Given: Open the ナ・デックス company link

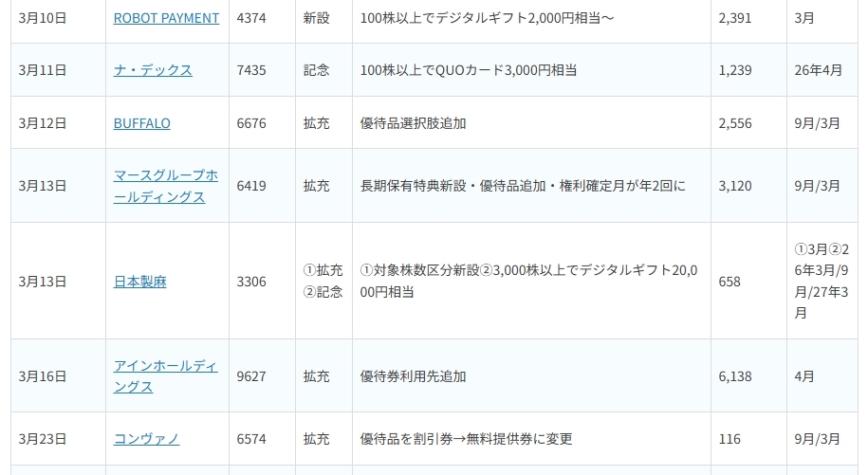Looking at the screenshot, I should tap(153, 70).
